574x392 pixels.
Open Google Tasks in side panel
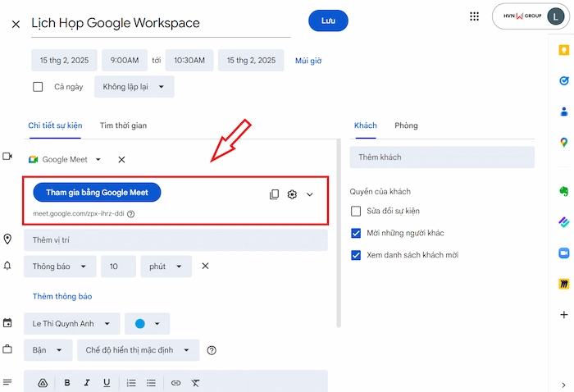(563, 80)
